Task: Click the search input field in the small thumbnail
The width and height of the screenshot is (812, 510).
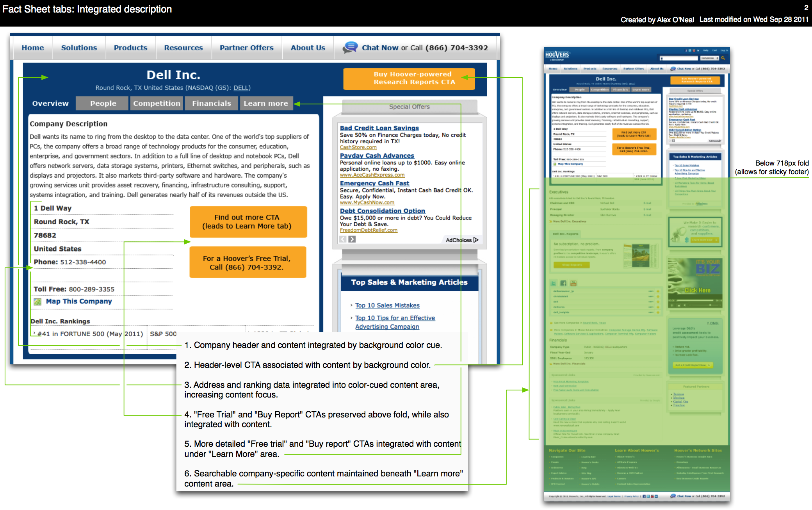Action: [x=679, y=58]
